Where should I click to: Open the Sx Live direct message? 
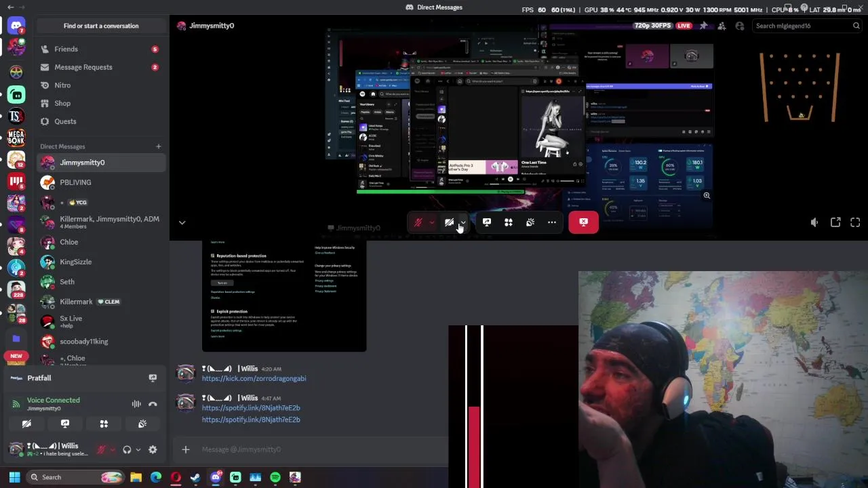(101, 321)
